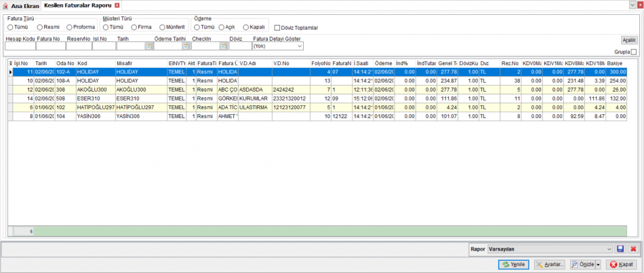Sort by Bakiye column header

point(616,63)
